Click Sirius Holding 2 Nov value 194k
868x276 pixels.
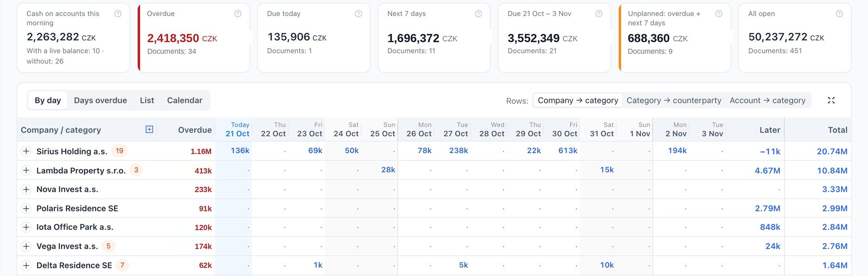click(x=678, y=151)
